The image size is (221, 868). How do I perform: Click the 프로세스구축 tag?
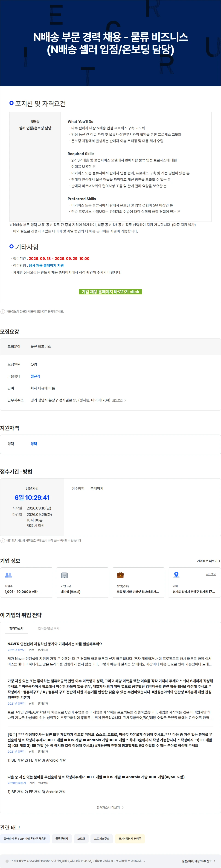click(102, 839)
